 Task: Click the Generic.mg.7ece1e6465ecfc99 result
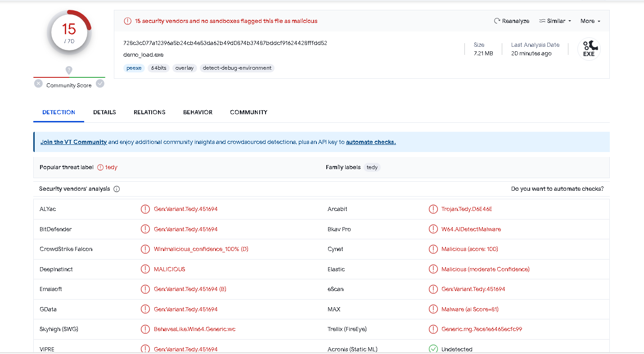coord(482,329)
